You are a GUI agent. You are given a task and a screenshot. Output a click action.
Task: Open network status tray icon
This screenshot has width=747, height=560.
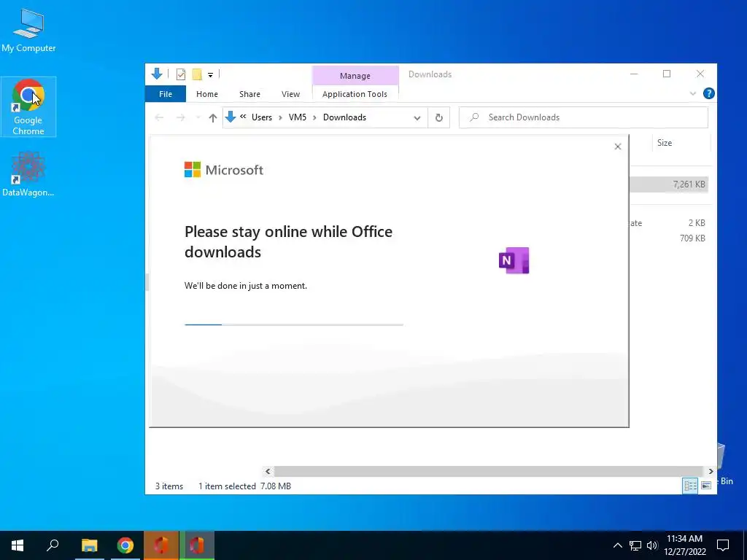[635, 545]
